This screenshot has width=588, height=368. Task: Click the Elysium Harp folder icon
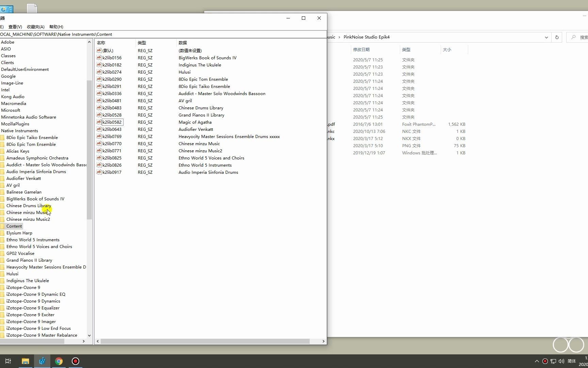(x=2, y=233)
